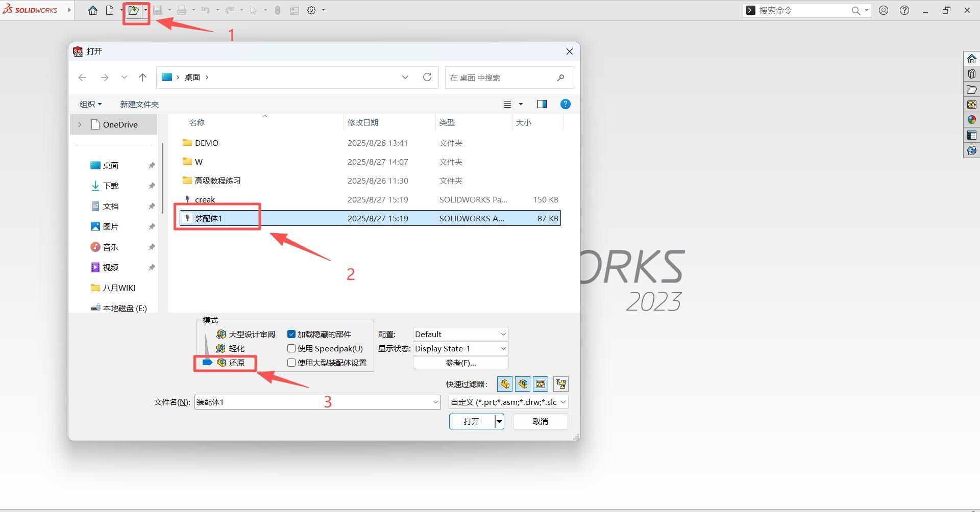The height and width of the screenshot is (512, 980).
Task: Open the View Palette task pane tab
Action: point(971,105)
